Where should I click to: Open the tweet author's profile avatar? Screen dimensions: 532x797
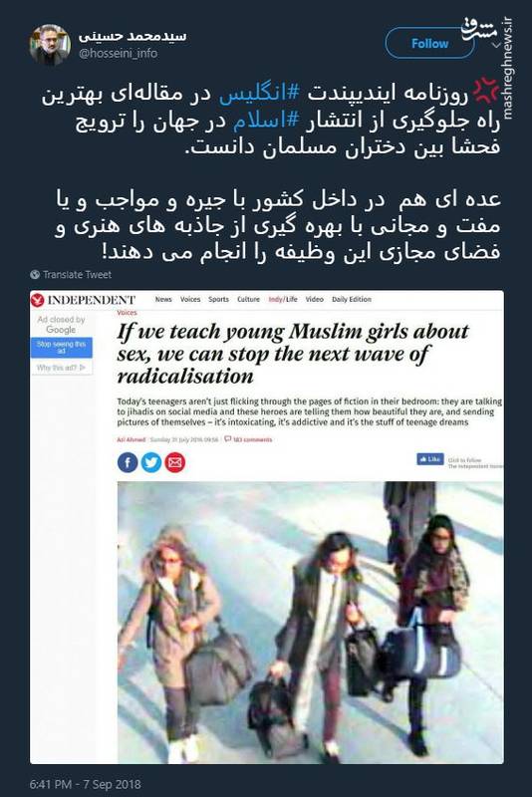point(50,45)
